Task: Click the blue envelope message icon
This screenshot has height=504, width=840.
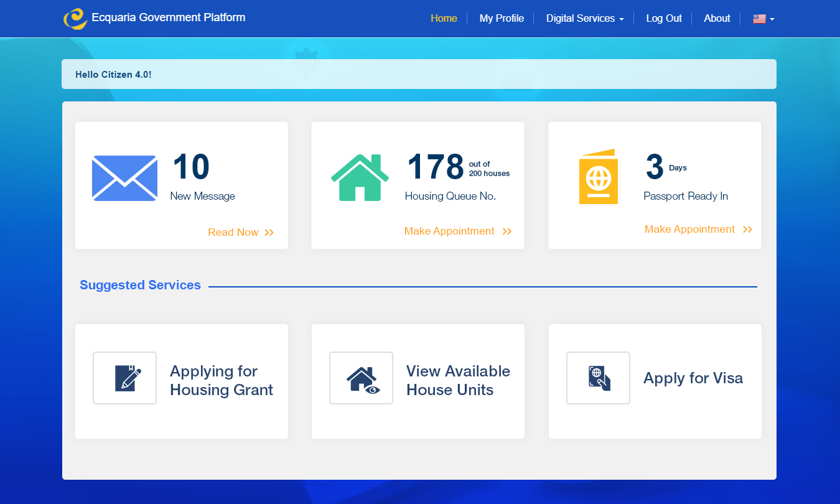Action: (124, 178)
